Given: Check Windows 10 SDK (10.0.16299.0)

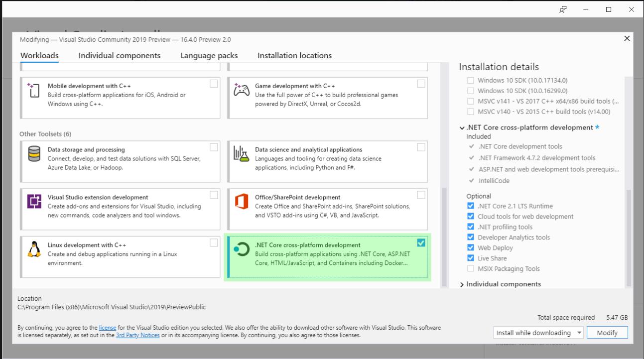Looking at the screenshot, I should [471, 91].
